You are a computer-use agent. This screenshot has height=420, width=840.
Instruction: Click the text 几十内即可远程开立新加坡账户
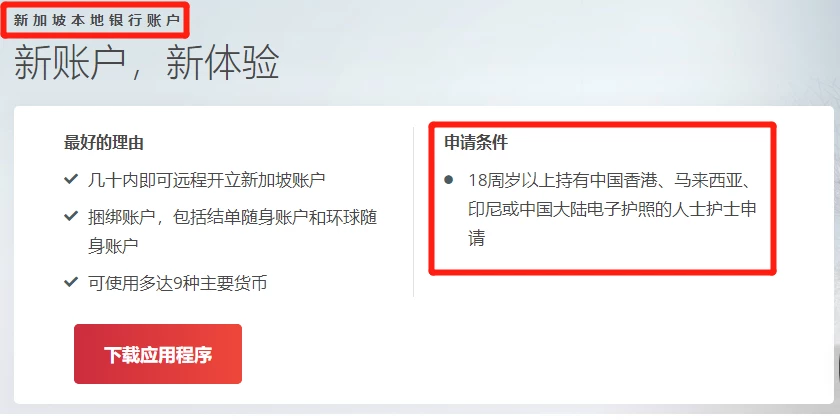[x=207, y=179]
